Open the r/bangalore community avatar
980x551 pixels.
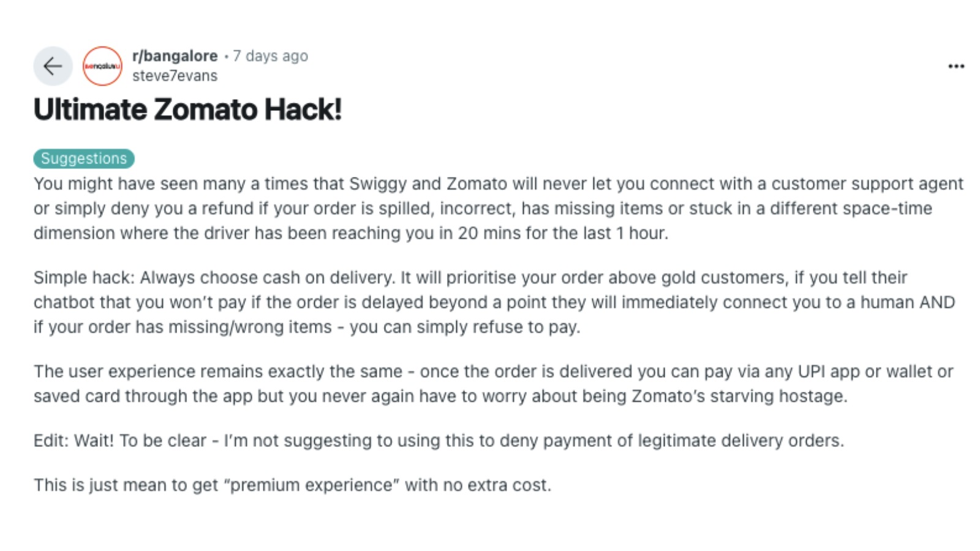[x=102, y=66]
